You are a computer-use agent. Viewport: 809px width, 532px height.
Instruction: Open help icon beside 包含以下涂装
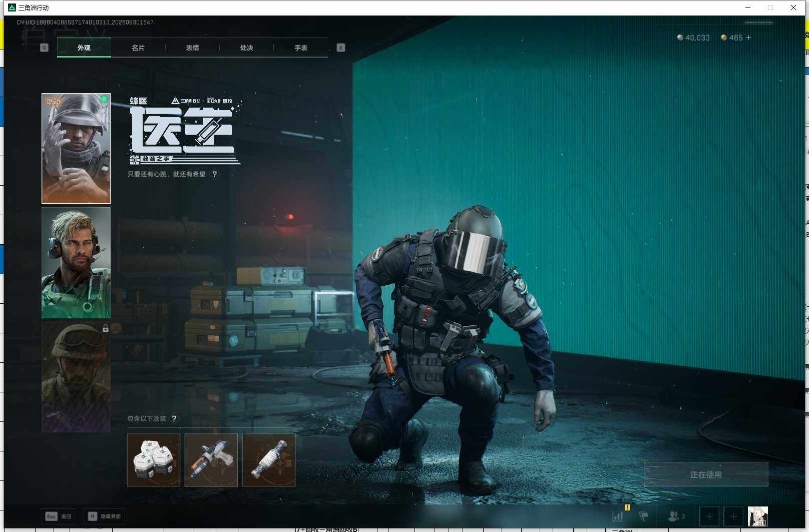click(174, 418)
